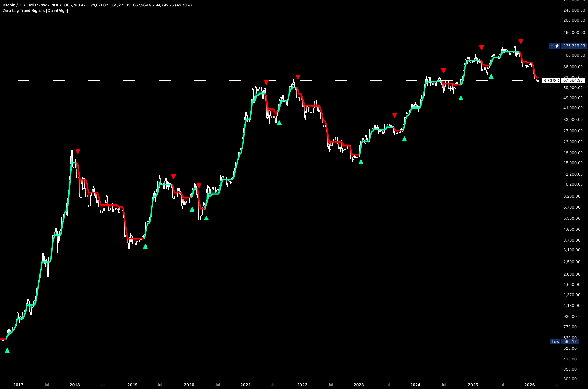This screenshot has height=389, width=588.
Task: Click the 2025 label on the time axis
Action: click(473, 385)
